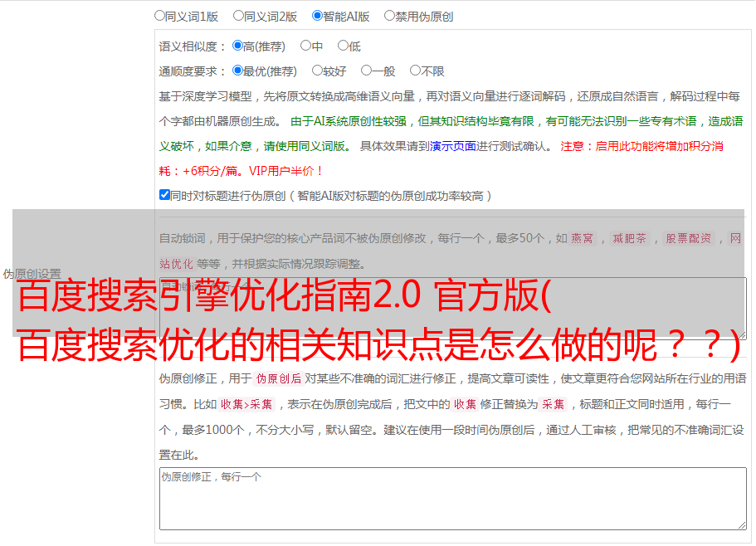Click the 自动锁词 text area

[x=453, y=308]
